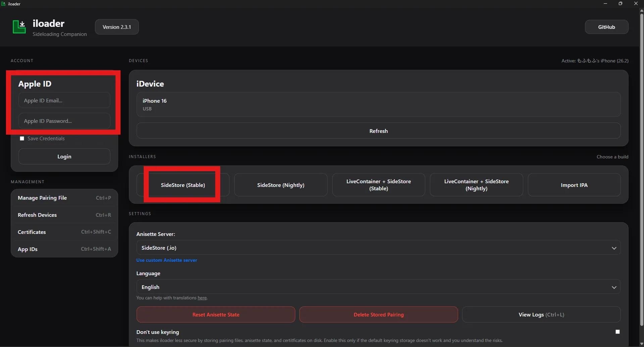Click the Import IPA button
This screenshot has width=644, height=347.
574,185
